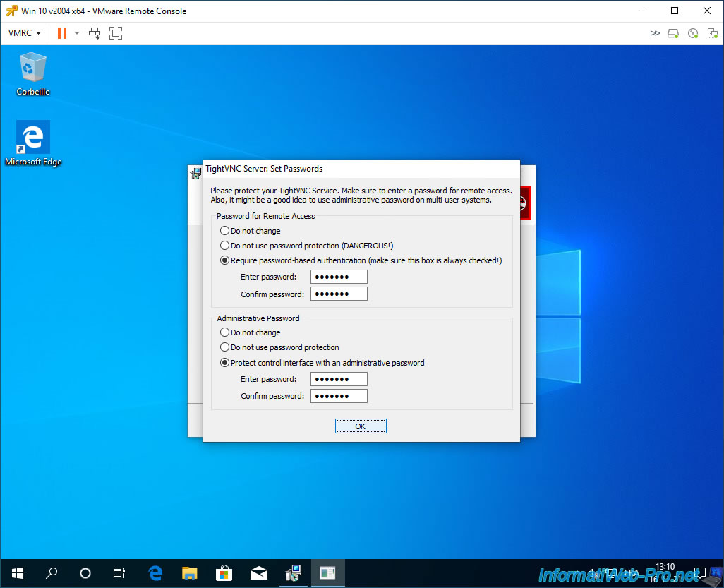Expand the power options arrow beside pause
This screenshot has height=588, width=724.
(x=77, y=33)
